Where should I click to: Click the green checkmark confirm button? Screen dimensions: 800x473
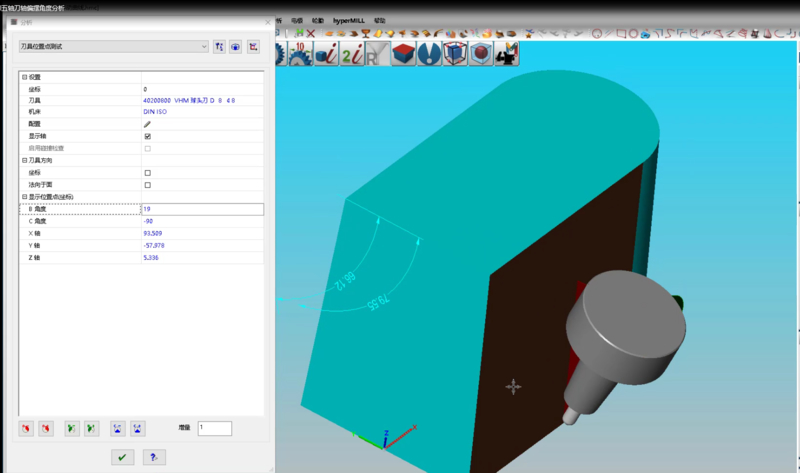tap(122, 457)
